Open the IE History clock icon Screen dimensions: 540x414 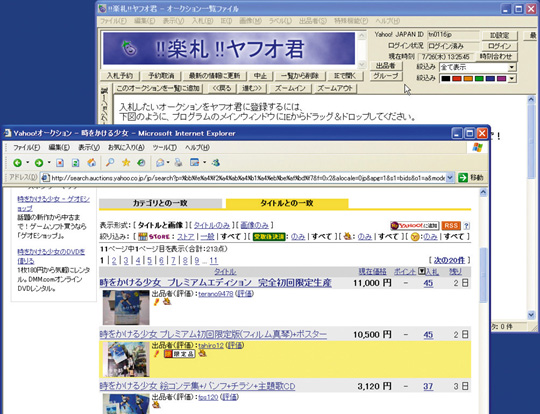(x=141, y=163)
